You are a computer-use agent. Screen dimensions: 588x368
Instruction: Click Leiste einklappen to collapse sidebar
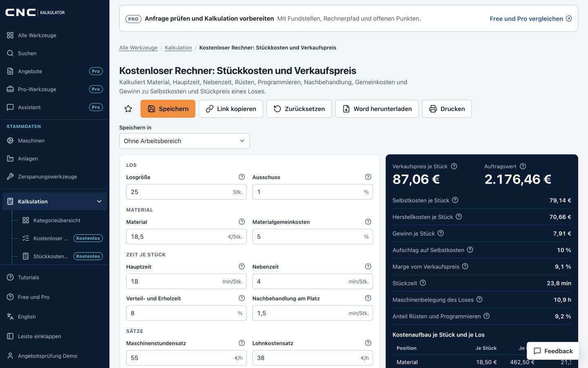point(55,336)
